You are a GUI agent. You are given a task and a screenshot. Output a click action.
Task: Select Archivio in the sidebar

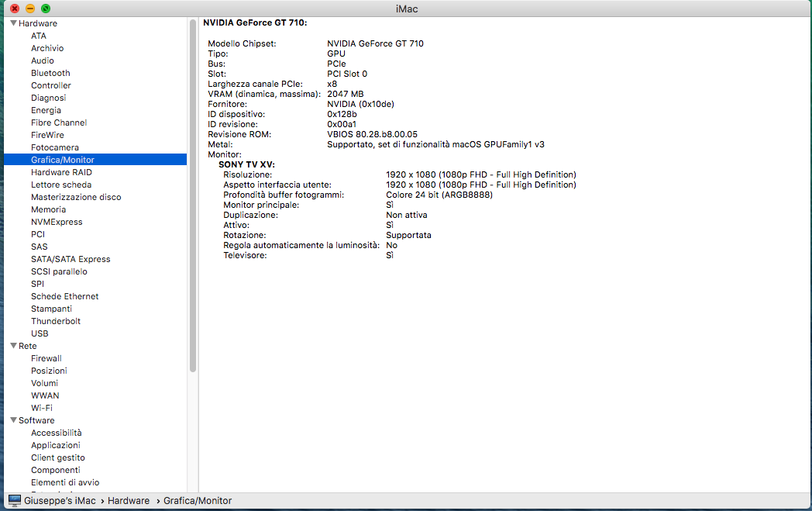47,48
